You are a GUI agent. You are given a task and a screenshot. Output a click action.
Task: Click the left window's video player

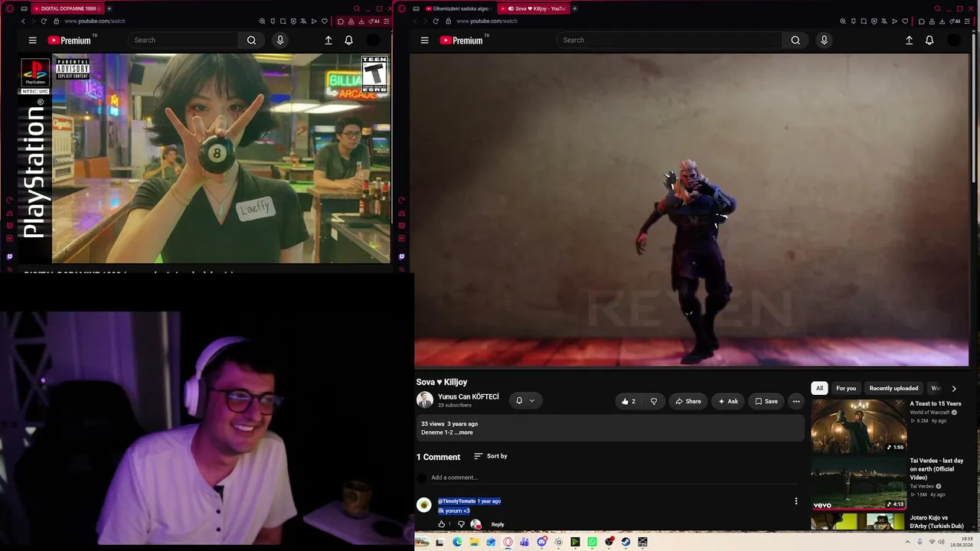point(206,158)
